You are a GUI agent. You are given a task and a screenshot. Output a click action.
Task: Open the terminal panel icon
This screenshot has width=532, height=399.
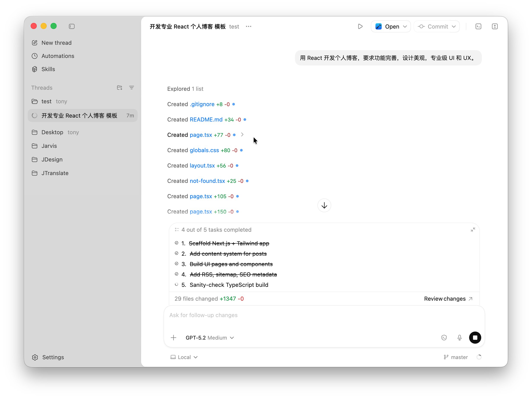click(478, 26)
